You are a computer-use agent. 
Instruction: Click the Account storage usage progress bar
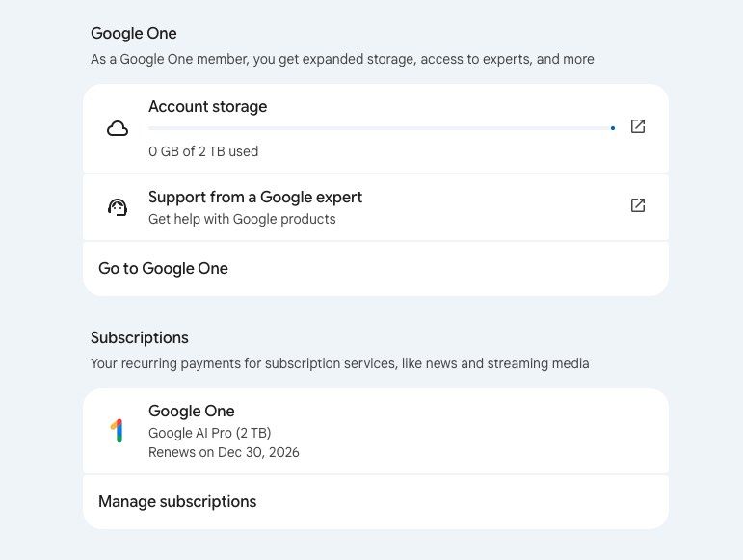pos(380,128)
